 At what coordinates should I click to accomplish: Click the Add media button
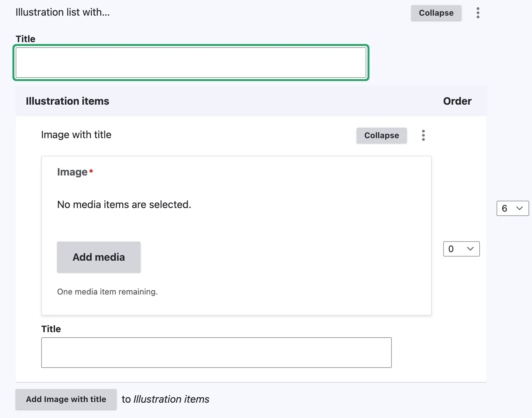coord(99,257)
